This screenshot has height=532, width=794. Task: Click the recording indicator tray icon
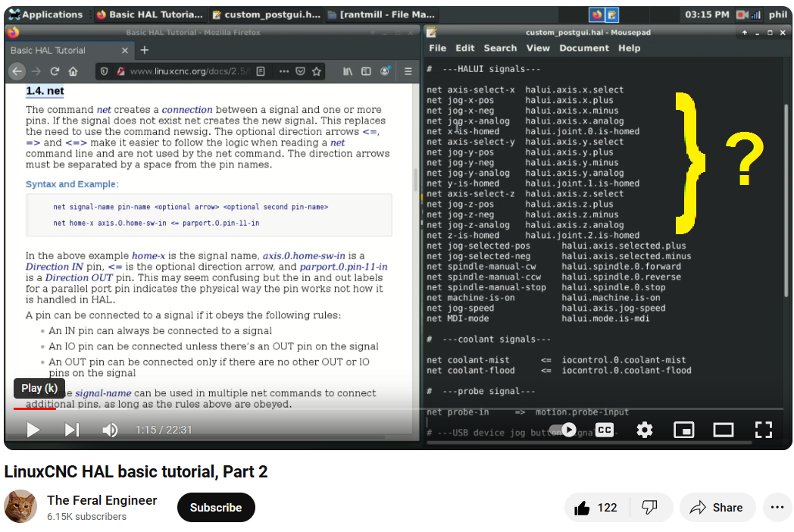point(742,14)
